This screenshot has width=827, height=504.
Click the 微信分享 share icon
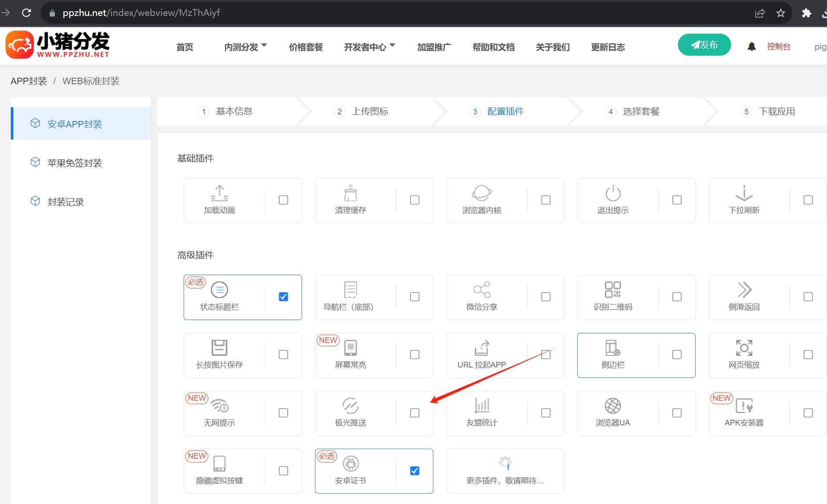[481, 290]
